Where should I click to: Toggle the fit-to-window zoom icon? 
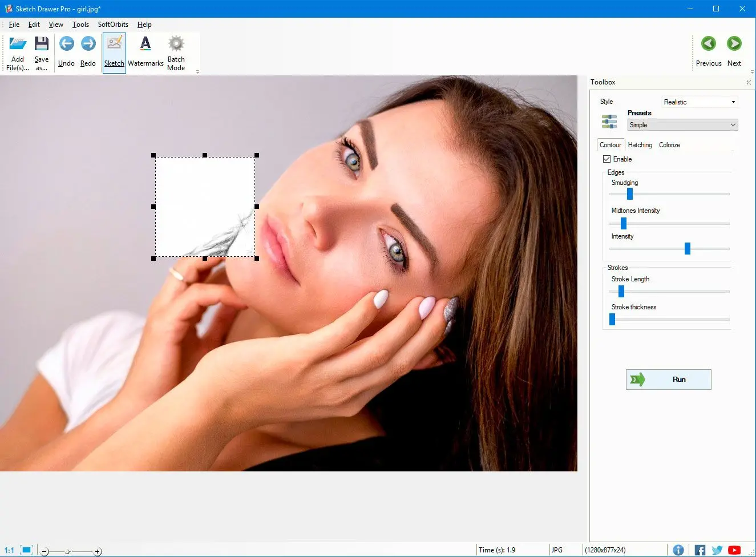click(x=26, y=550)
